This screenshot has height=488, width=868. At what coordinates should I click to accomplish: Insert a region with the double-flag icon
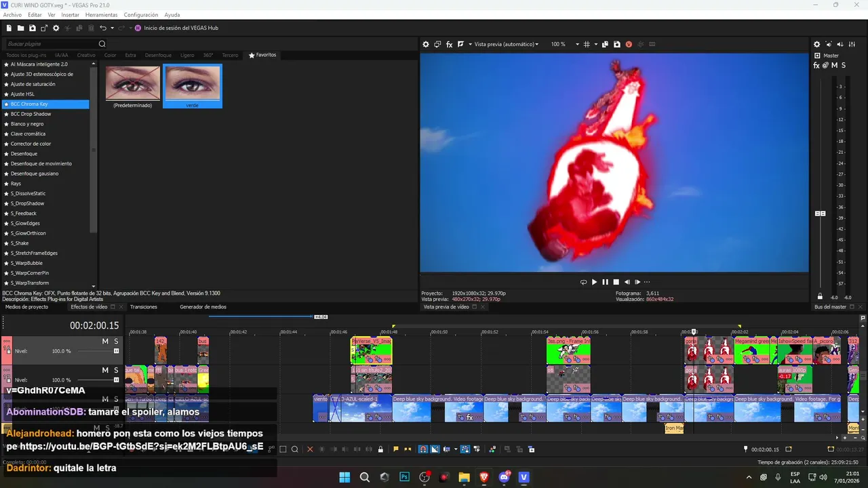pyautogui.click(x=408, y=449)
